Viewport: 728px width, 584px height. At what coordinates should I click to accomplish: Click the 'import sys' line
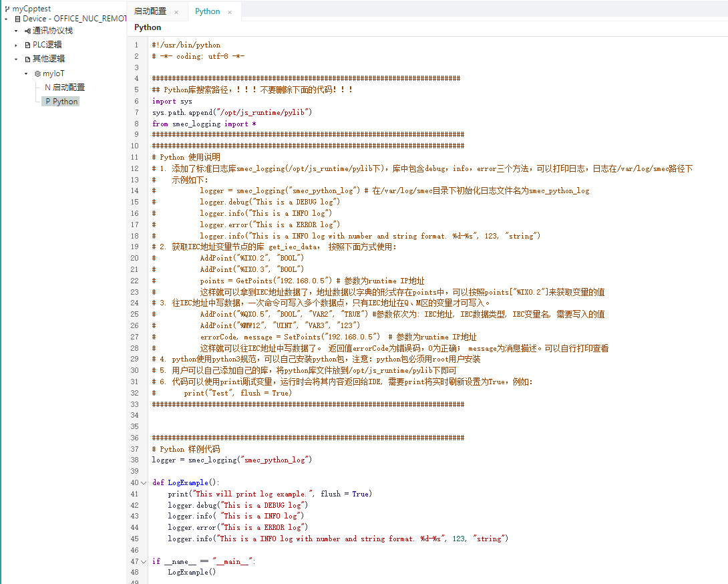[172, 102]
